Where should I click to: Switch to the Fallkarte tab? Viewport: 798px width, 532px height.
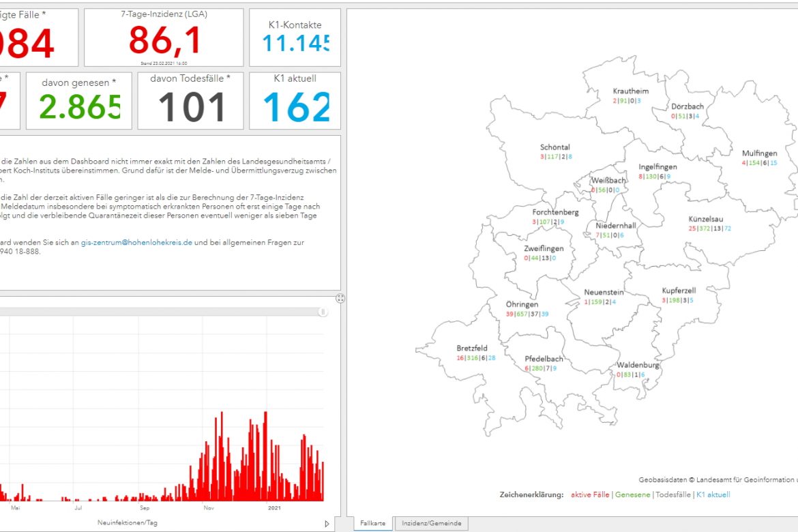[373, 523]
